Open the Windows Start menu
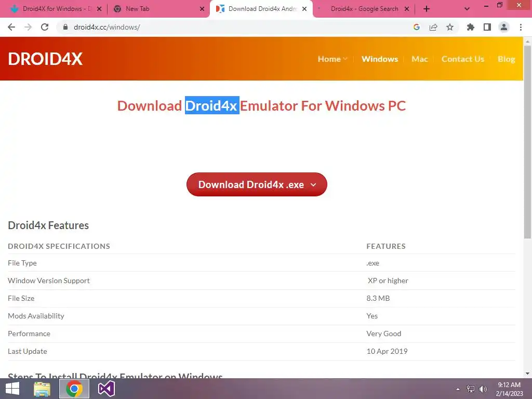 (12, 389)
